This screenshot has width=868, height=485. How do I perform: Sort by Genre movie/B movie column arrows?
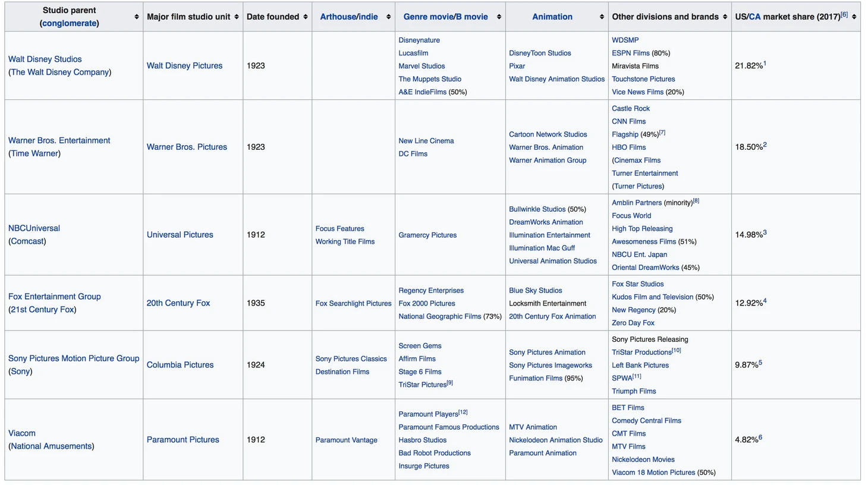(x=499, y=17)
